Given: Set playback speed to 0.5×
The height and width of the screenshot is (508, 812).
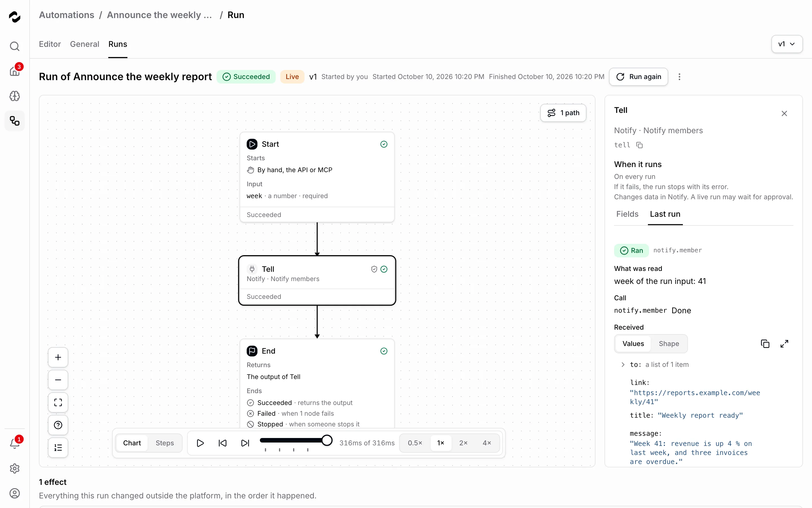Looking at the screenshot, I should point(415,443).
